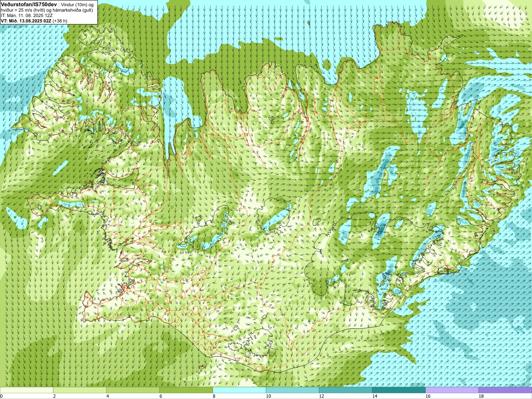Click the legend scale label '10'
Screen dimensions: 532x399
268,396
